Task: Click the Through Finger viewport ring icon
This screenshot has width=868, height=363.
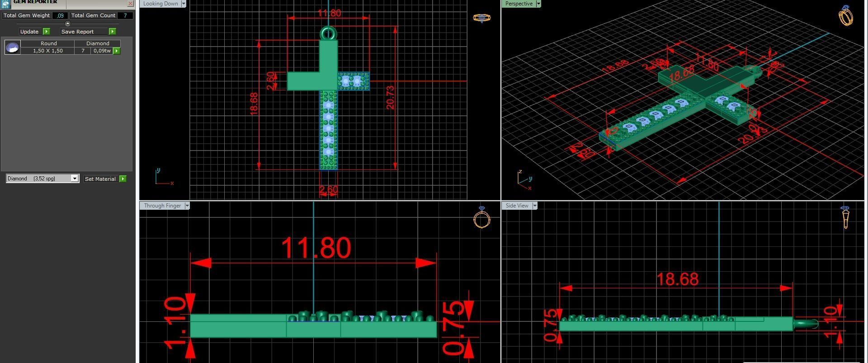Action: (x=481, y=217)
